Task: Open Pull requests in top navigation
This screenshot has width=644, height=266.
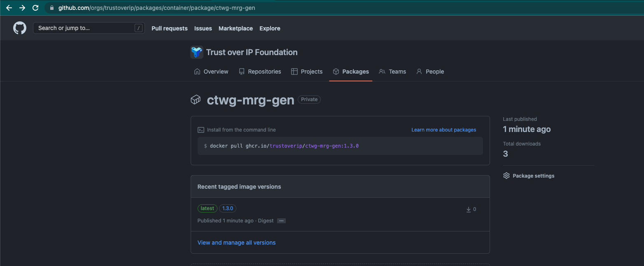Action: pos(170,28)
